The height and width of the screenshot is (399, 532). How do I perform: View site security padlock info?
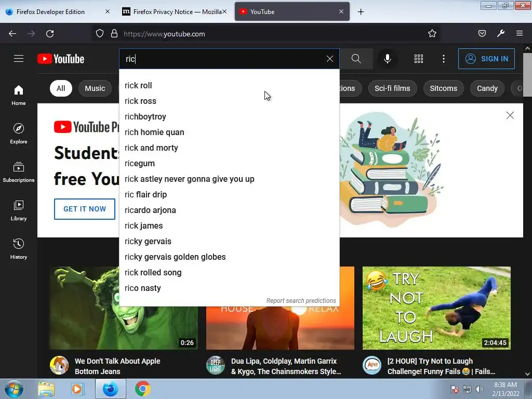pyautogui.click(x=114, y=34)
